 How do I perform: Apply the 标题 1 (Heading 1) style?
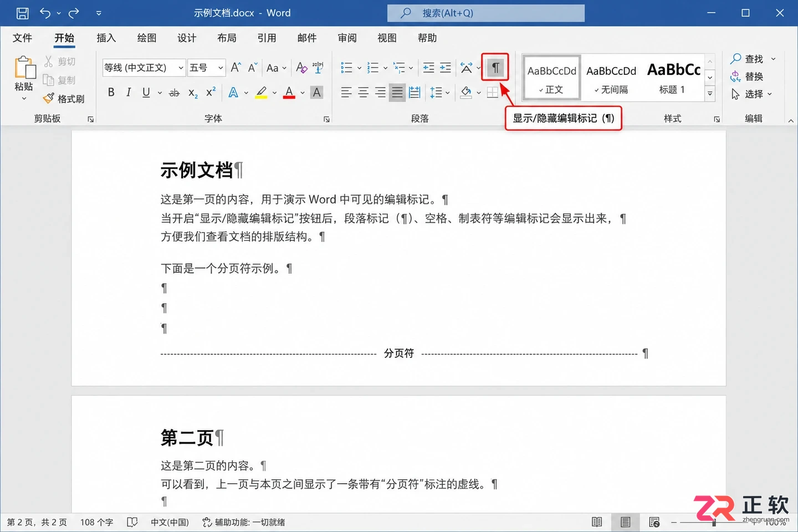coord(672,78)
